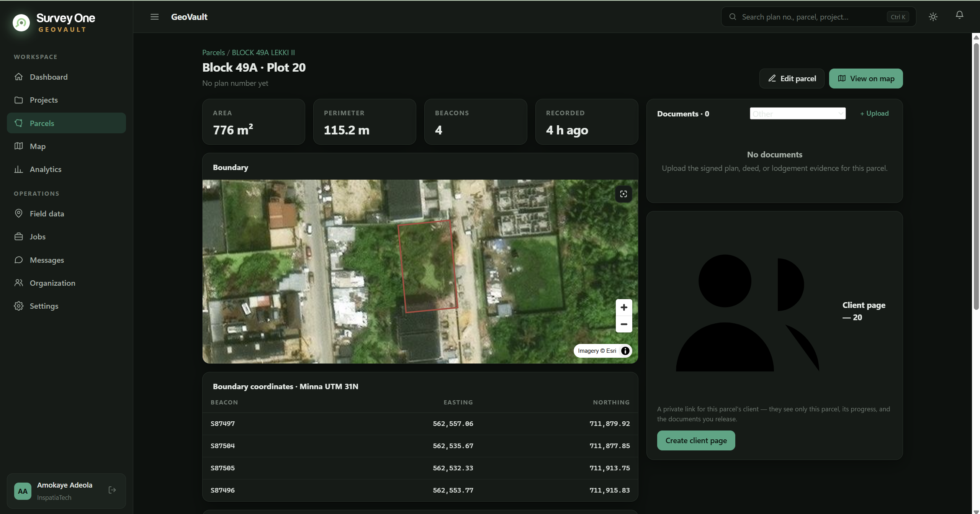Click the GeoVault header title

[x=189, y=17]
